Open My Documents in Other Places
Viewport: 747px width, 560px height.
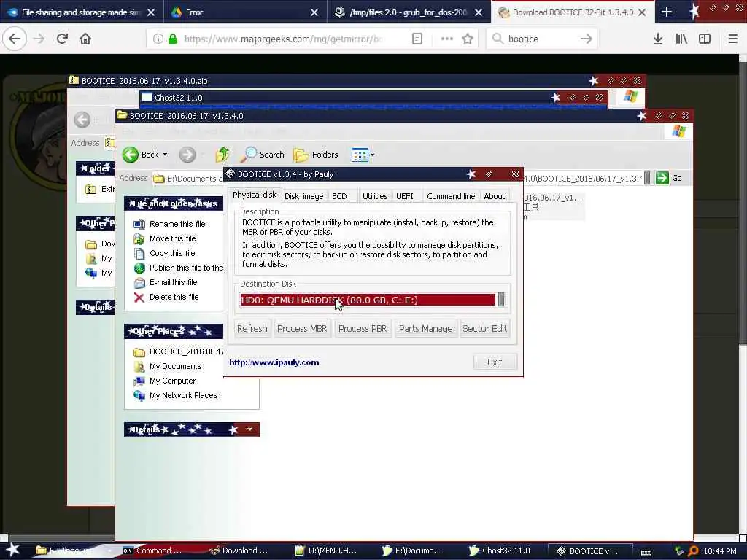[x=175, y=366]
